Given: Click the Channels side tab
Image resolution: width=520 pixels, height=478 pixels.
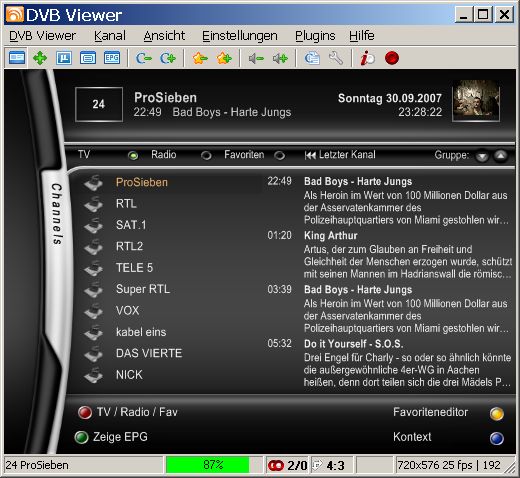Looking at the screenshot, I should 57,213.
